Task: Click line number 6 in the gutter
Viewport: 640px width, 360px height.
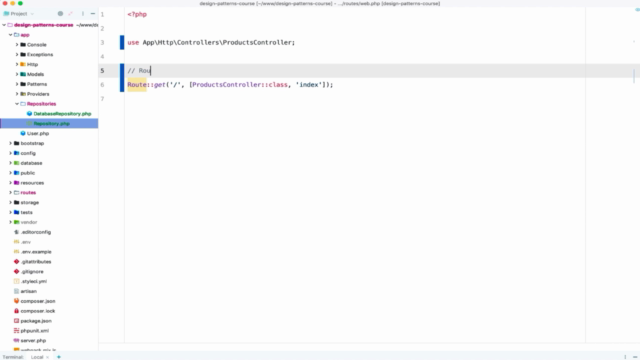Action: tap(102, 84)
